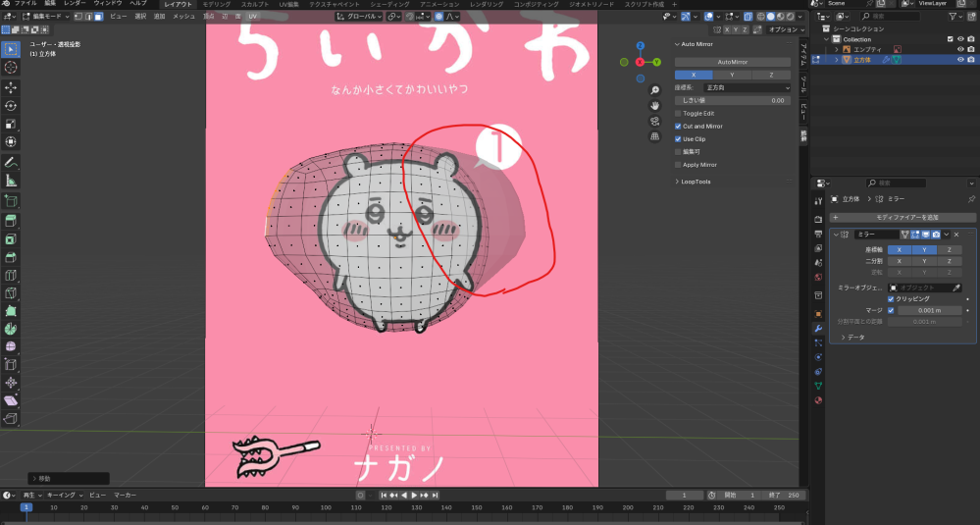Select the Shear tool
980x525 pixels.
pos(11,400)
